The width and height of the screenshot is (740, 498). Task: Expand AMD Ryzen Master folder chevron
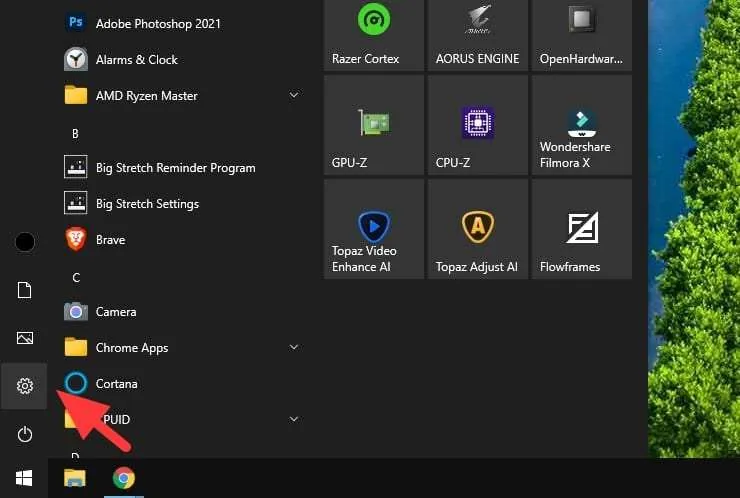(x=294, y=95)
